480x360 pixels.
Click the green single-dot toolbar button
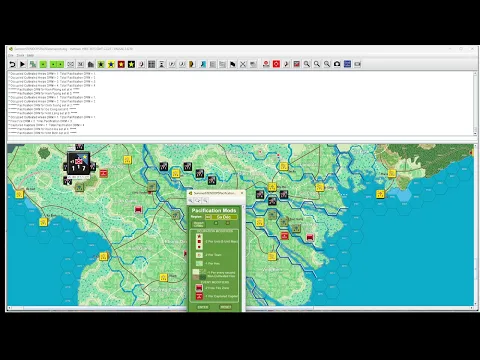pyautogui.click(x=43, y=64)
